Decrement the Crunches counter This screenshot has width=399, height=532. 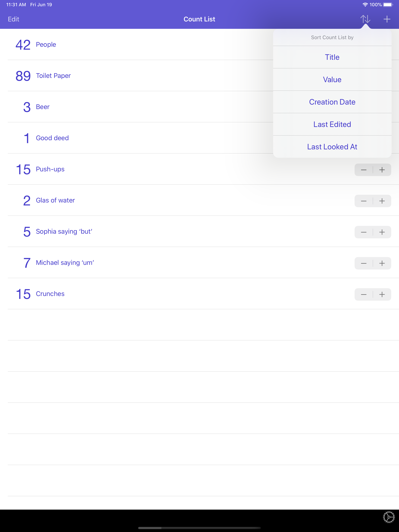pyautogui.click(x=364, y=294)
